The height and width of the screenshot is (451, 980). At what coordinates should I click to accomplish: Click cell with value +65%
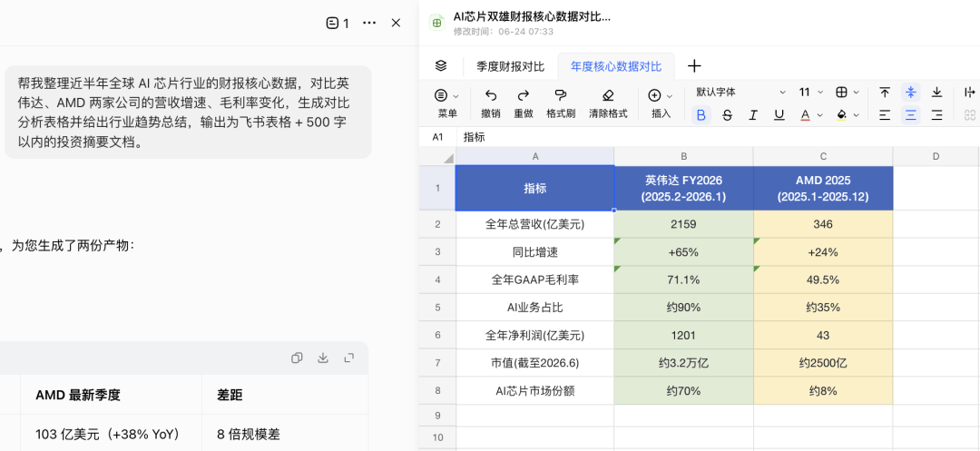click(x=684, y=251)
